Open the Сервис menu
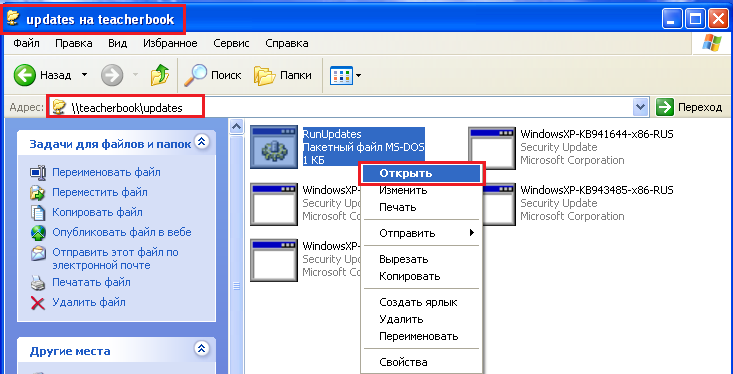Viewport: 733px width, 374px height. coord(231,43)
